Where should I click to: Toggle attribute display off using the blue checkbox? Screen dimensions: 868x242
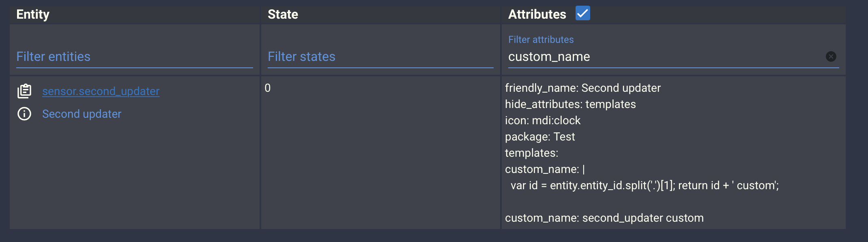pyautogui.click(x=583, y=13)
